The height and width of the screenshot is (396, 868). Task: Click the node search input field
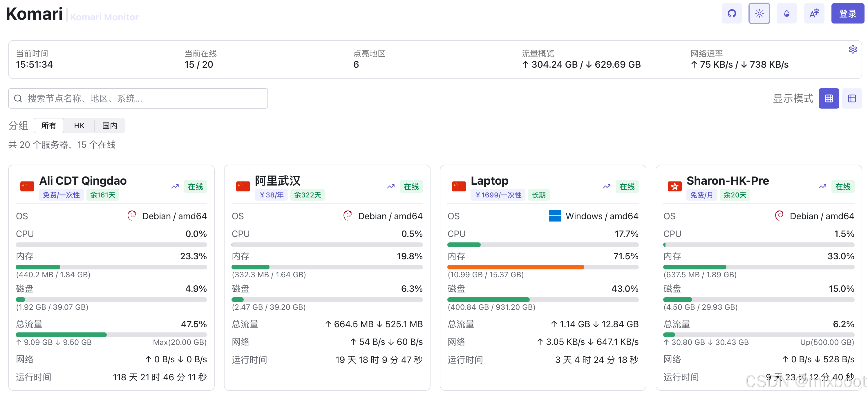138,98
